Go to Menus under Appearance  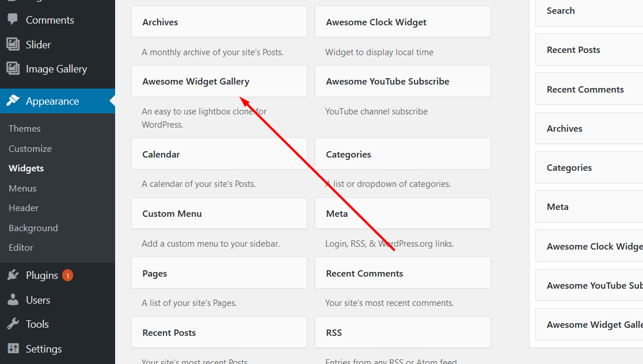tap(22, 189)
